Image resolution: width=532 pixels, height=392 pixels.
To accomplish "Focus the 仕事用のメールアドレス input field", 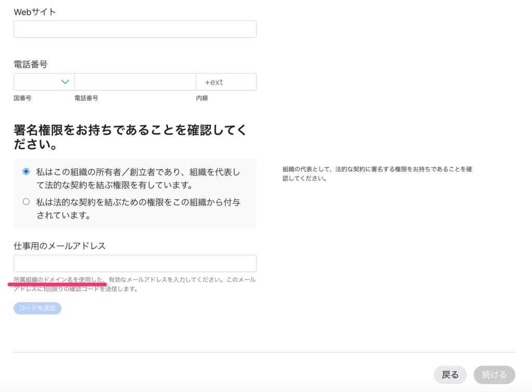I will coord(135,263).
